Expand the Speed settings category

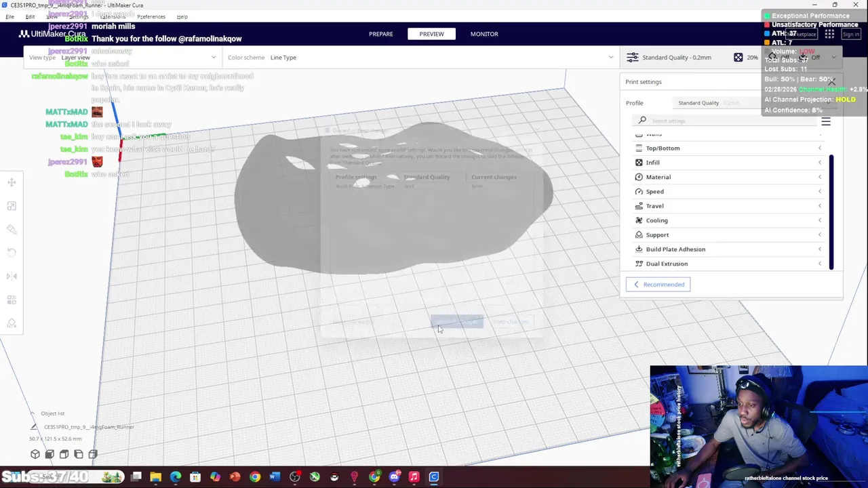pos(730,191)
